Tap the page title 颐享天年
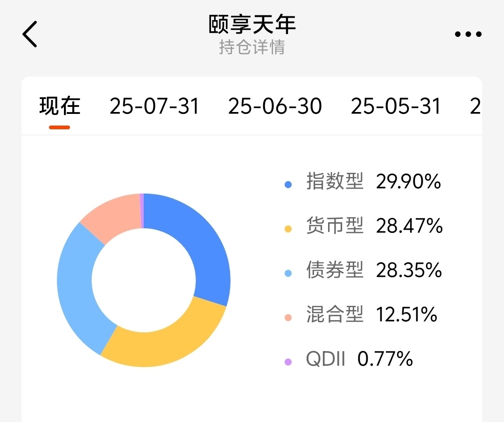 252,24
